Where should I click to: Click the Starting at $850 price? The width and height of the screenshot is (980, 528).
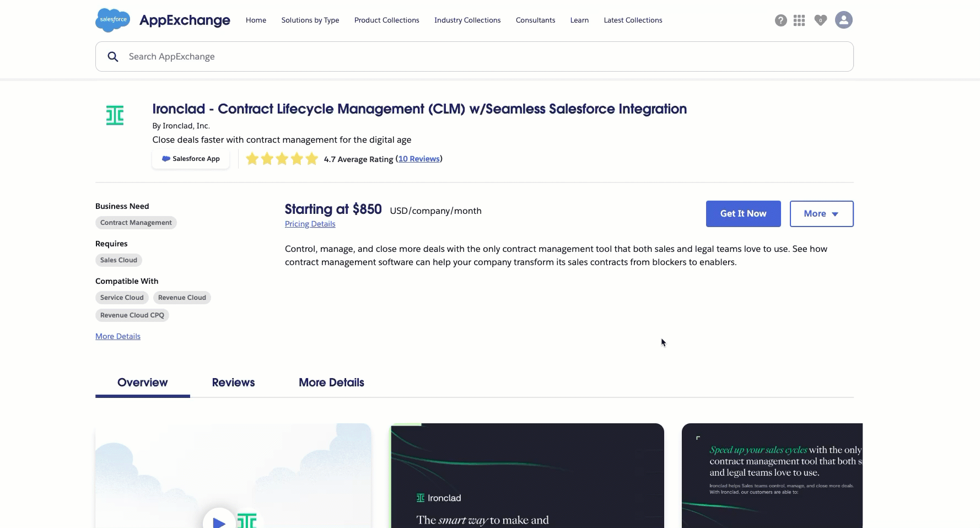tap(333, 209)
